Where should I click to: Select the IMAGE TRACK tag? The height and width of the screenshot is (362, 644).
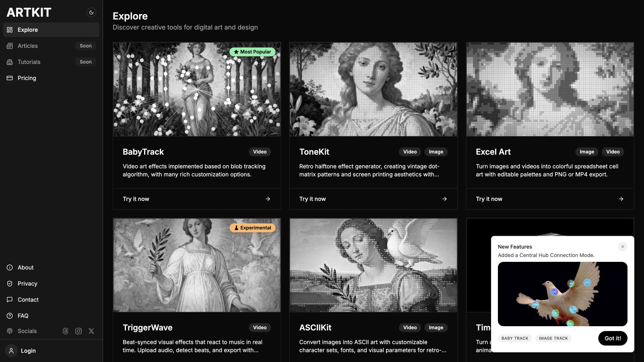coord(553,338)
